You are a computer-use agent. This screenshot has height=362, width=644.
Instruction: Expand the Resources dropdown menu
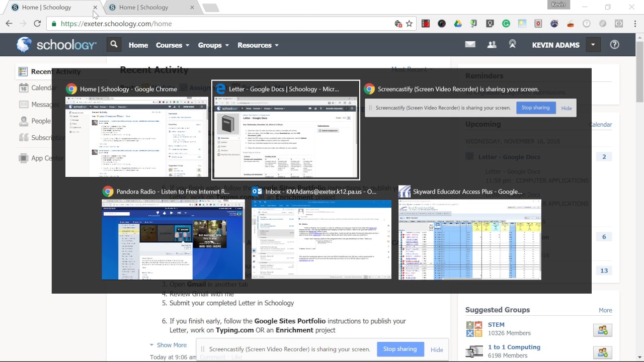coord(258,45)
